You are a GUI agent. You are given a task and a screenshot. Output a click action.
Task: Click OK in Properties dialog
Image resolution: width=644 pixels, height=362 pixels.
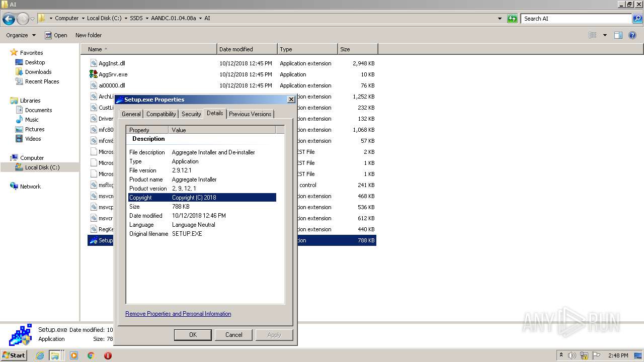pyautogui.click(x=193, y=335)
